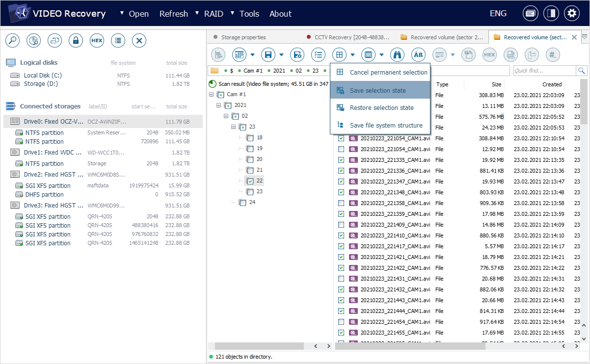Switch to the CCTV Recovery tab
Screen dimensions: 590x364
coord(351,37)
